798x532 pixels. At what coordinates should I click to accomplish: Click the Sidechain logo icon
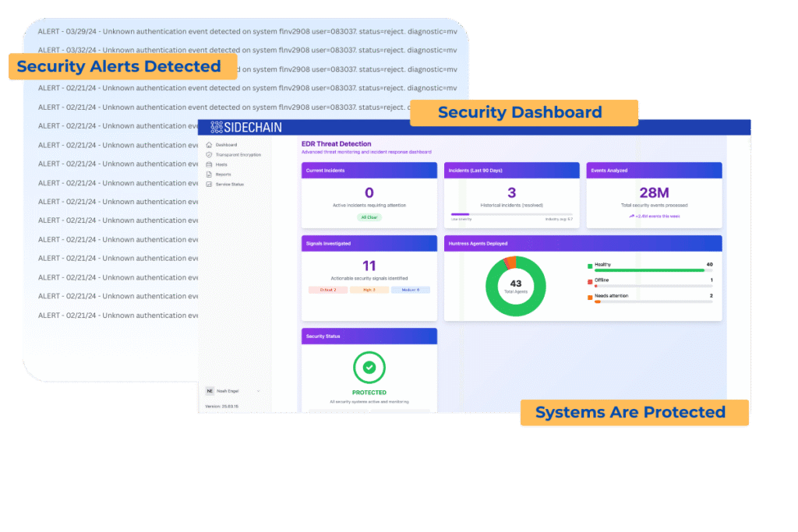click(x=217, y=127)
